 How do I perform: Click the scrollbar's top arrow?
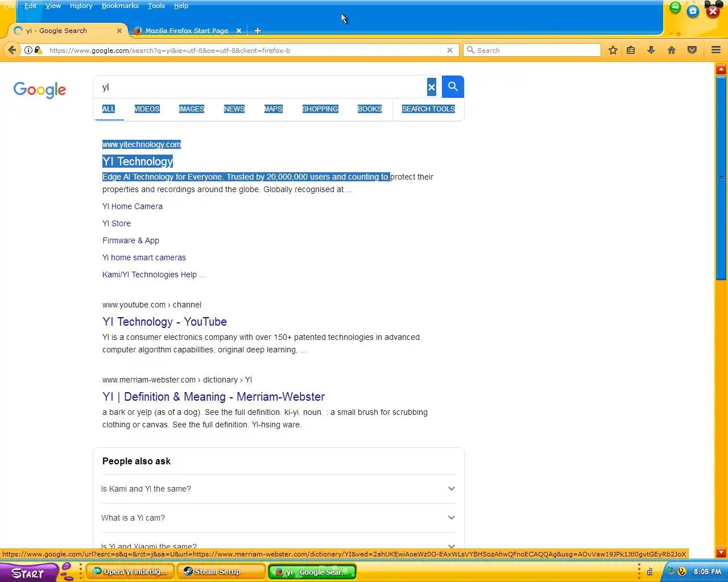pyautogui.click(x=721, y=69)
